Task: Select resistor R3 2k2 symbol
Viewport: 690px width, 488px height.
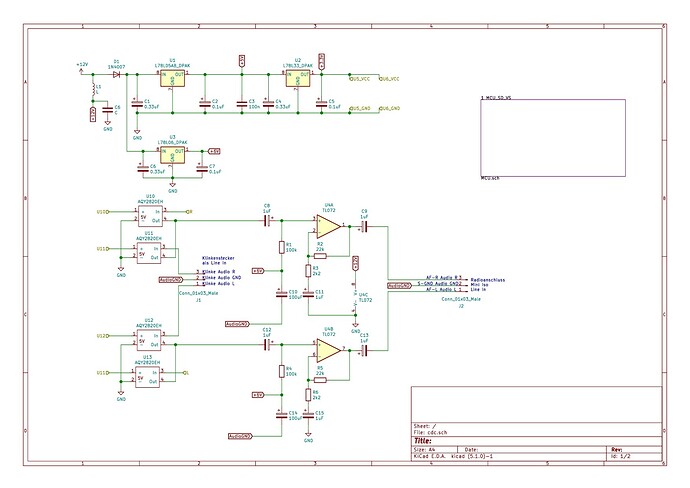Action: (x=308, y=271)
